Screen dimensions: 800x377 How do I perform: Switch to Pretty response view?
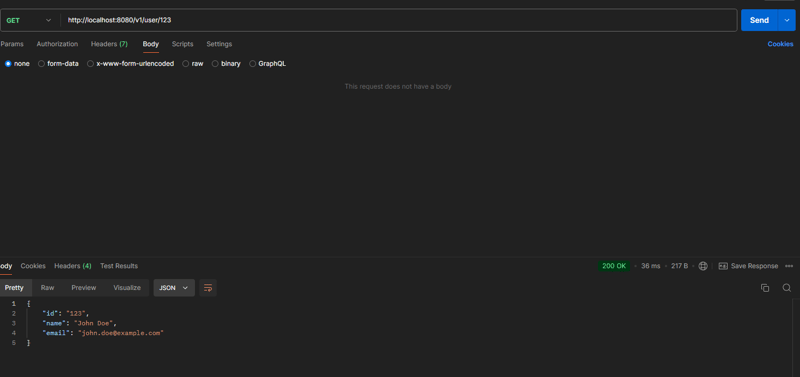click(14, 288)
